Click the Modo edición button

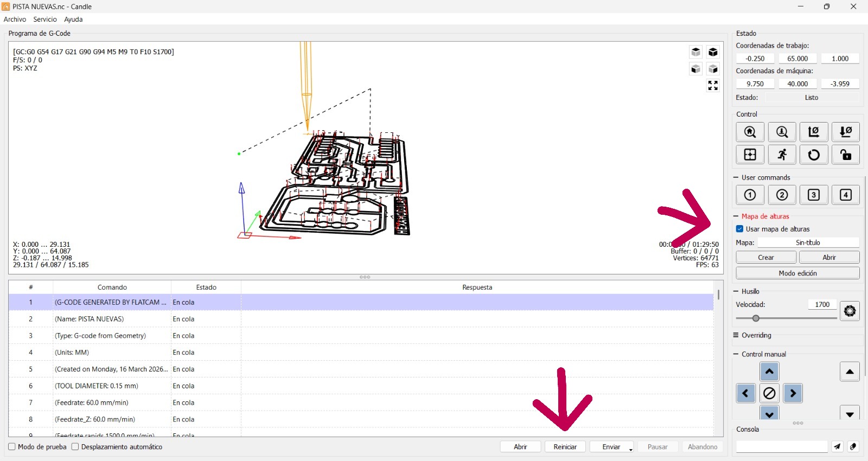coord(798,273)
